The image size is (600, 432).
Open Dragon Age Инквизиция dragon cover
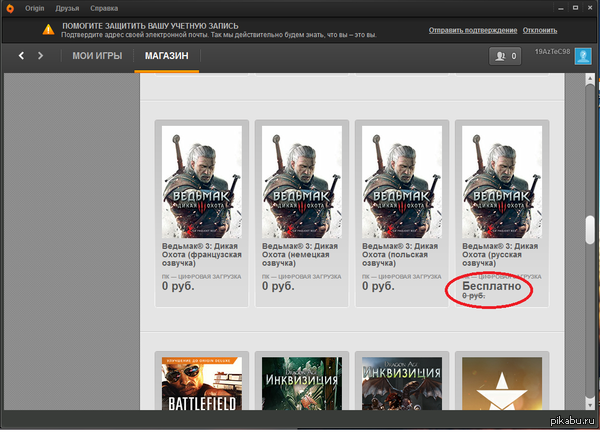point(402,383)
